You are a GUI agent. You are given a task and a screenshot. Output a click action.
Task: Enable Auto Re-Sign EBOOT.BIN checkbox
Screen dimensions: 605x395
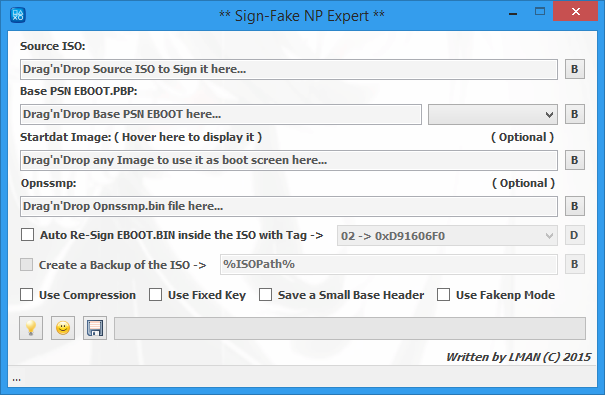(27, 235)
